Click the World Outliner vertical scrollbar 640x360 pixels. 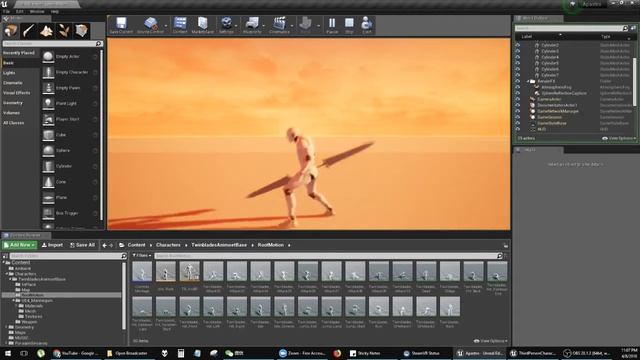[635, 82]
